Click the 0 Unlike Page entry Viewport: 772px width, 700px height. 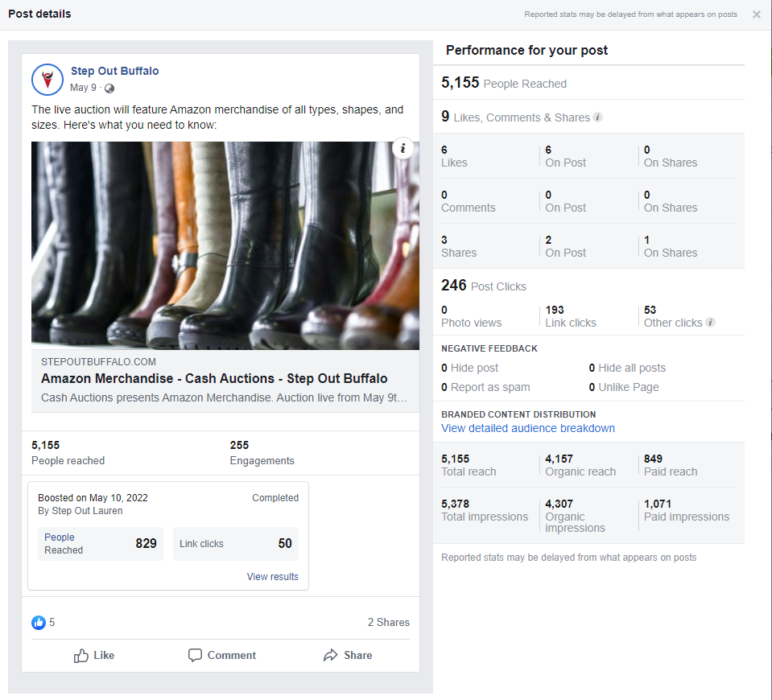[624, 387]
